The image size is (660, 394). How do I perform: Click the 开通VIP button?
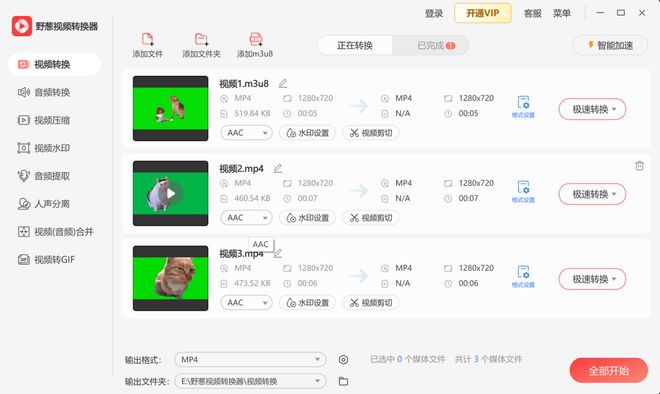(483, 13)
